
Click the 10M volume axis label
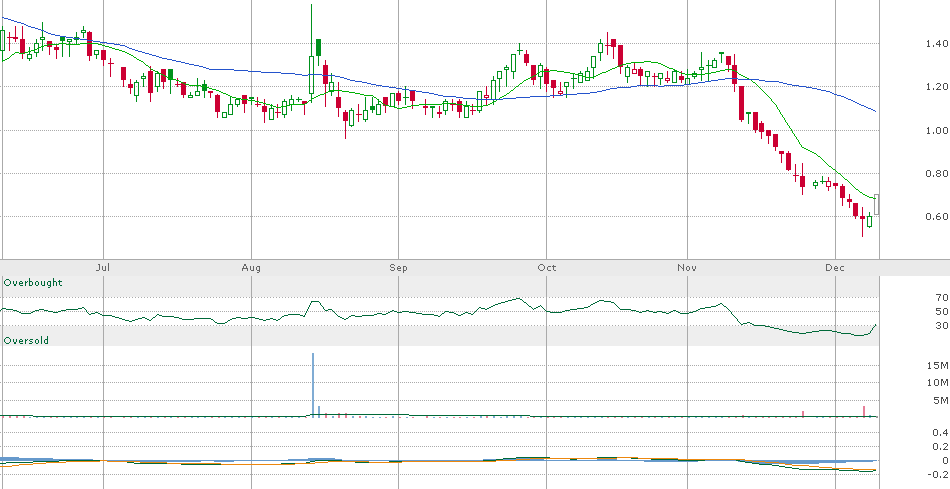(938, 382)
